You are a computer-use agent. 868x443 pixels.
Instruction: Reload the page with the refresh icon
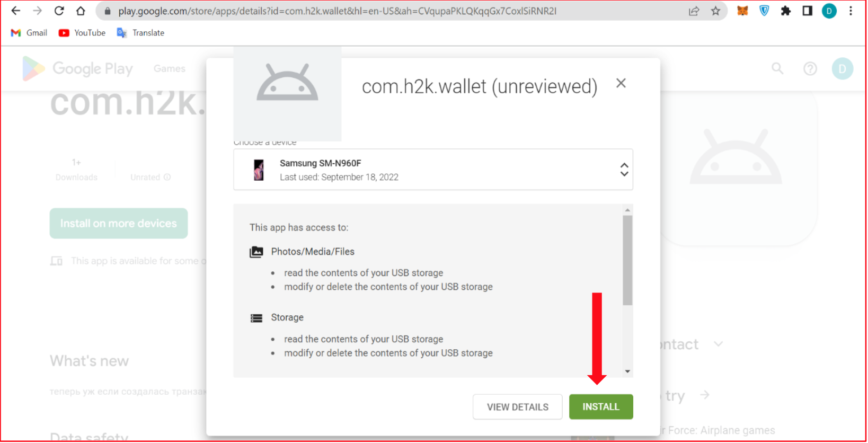point(59,11)
